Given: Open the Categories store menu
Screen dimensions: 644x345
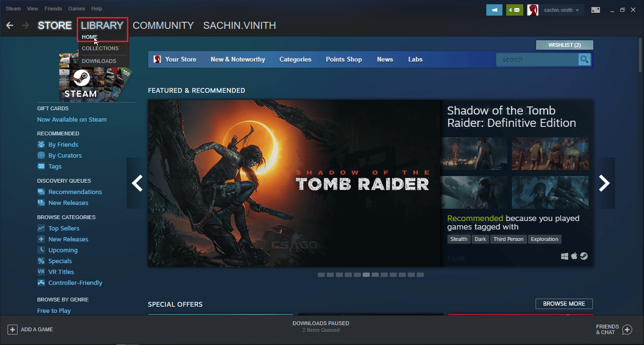Looking at the screenshot, I should click(295, 60).
